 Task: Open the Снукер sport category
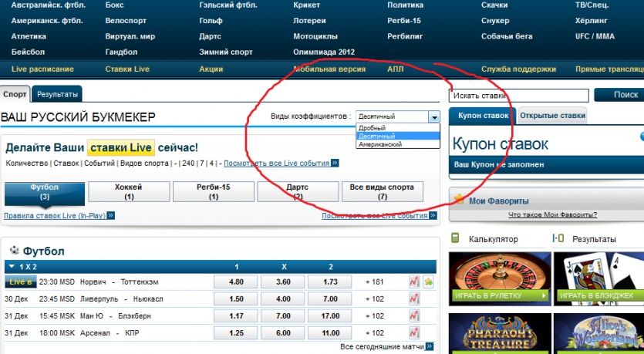click(x=495, y=21)
